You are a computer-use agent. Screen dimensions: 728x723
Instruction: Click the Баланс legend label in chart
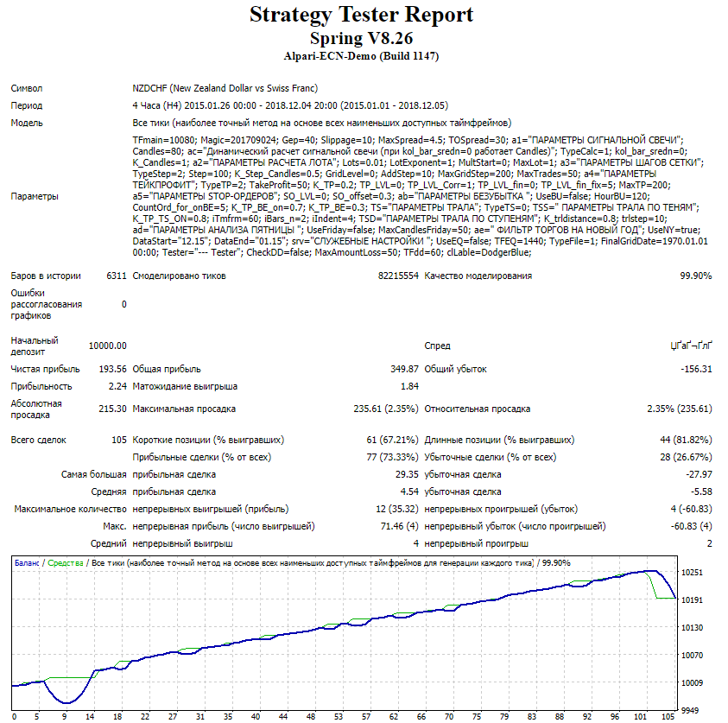point(28,562)
